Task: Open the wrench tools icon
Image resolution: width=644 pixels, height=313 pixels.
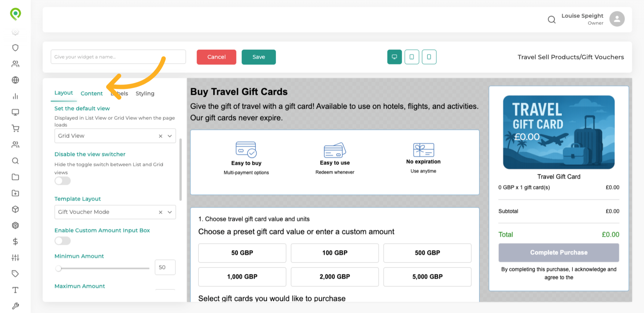Action: [15, 306]
